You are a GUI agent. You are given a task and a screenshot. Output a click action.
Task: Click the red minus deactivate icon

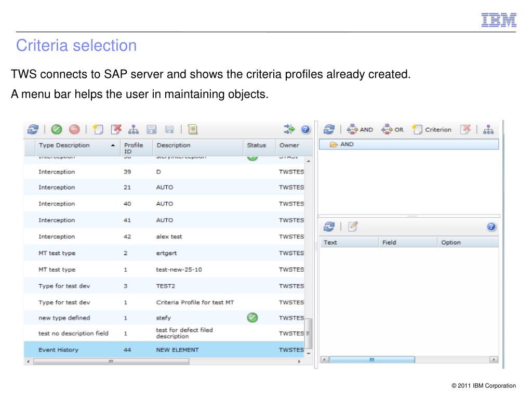coord(74,129)
